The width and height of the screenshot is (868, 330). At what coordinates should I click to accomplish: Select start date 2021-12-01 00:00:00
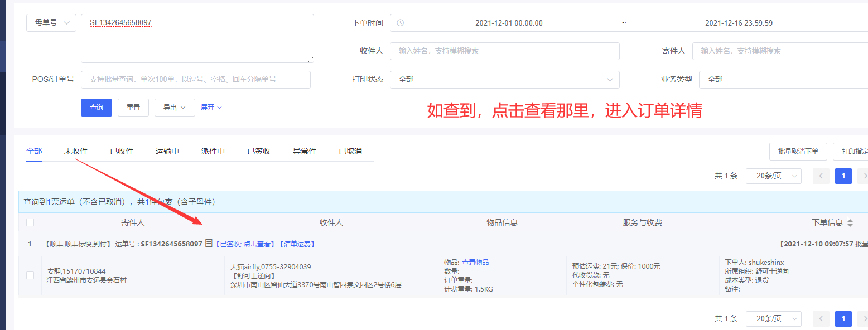(x=509, y=23)
